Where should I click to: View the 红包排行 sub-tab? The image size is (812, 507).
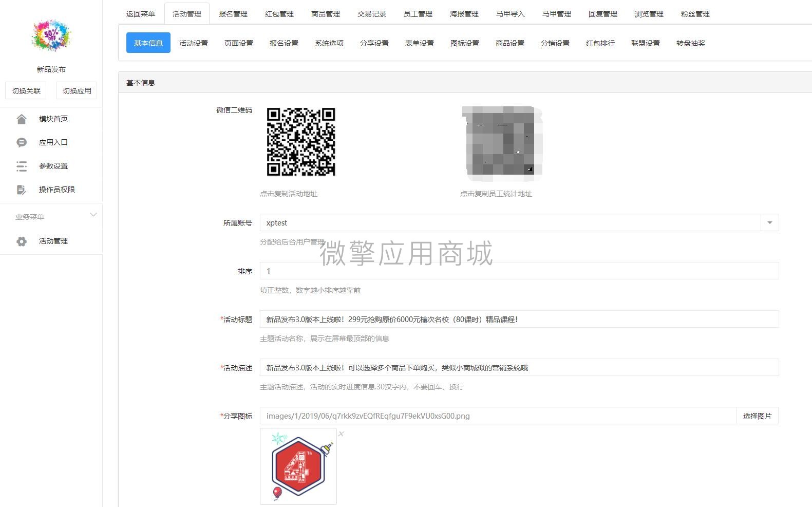[600, 43]
